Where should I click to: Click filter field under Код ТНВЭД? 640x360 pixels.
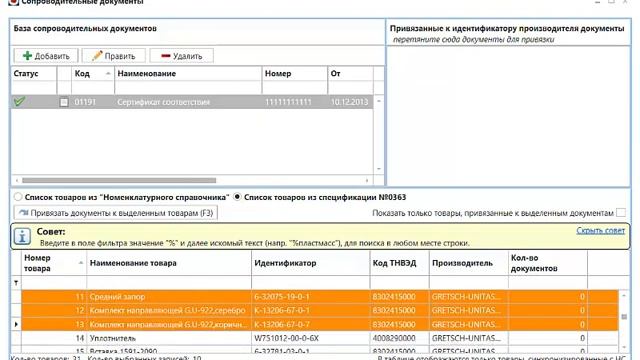tap(400, 282)
